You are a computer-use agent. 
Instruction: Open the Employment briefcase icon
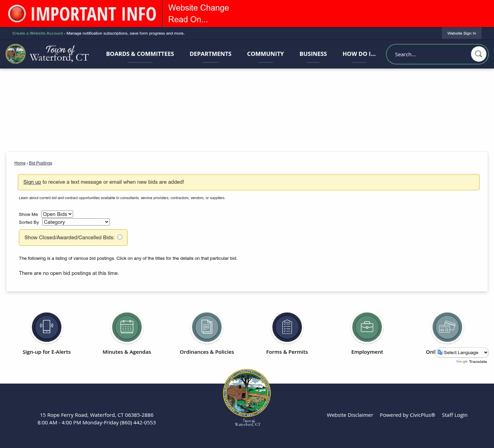tap(367, 327)
